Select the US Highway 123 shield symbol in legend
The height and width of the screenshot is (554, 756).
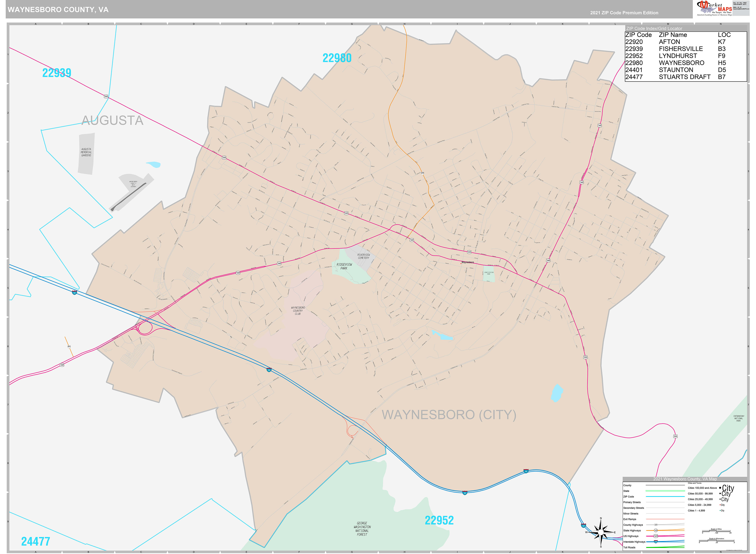point(656,536)
